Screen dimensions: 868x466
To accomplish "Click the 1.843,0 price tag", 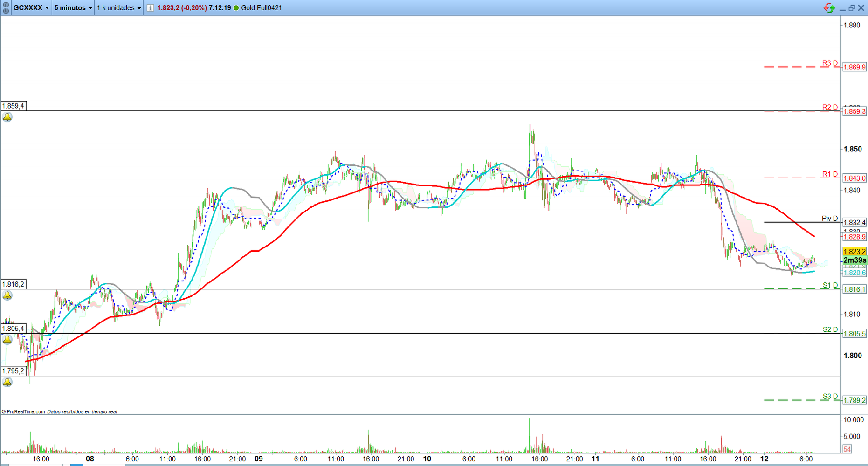I will [x=854, y=178].
